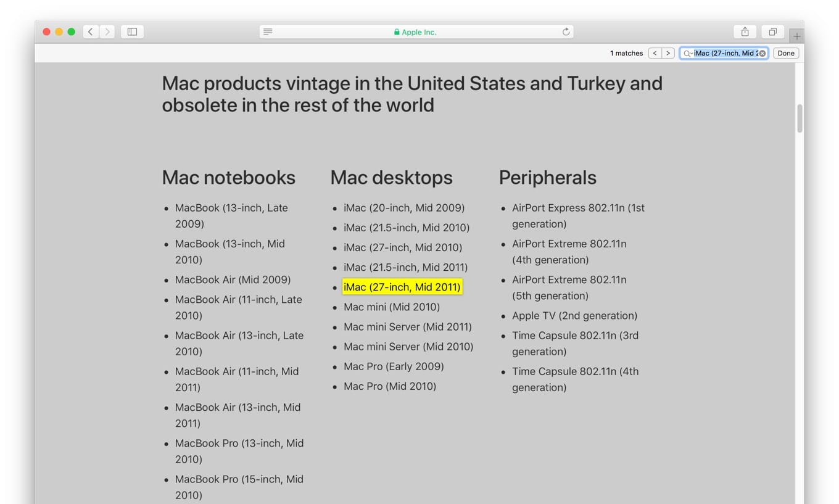Viewport: 839px width, 504px height.
Task: Grab the vertical page scrollbar
Action: pos(800,118)
